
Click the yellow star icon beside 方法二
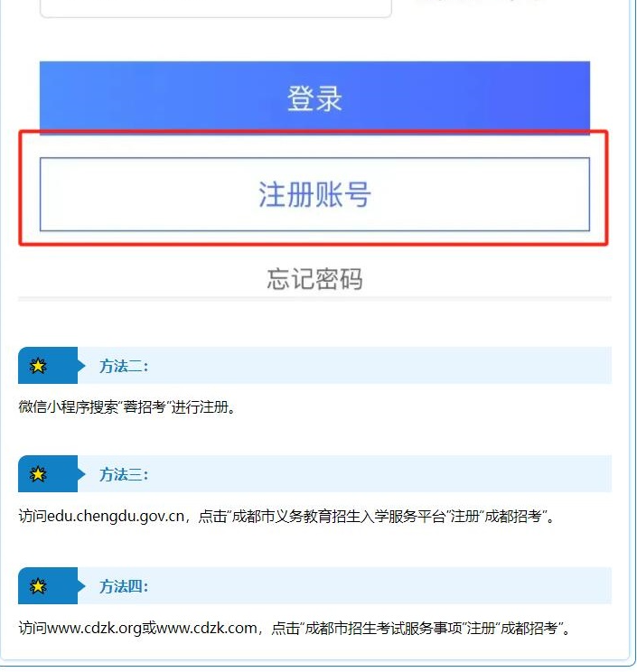38,366
